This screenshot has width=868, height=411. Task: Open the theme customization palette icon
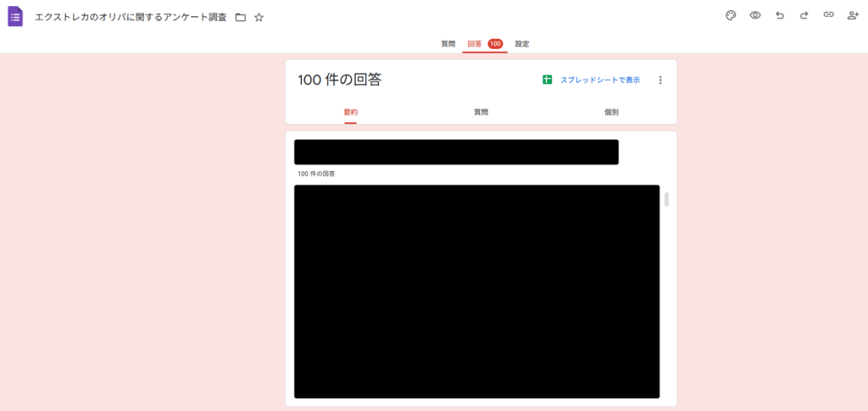click(731, 15)
